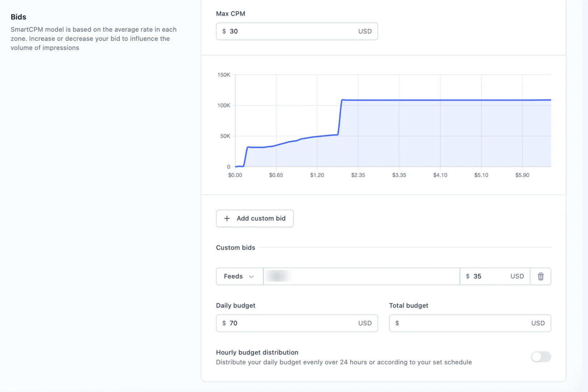Click the Bids section title
The height and width of the screenshot is (392, 588).
[x=18, y=17]
